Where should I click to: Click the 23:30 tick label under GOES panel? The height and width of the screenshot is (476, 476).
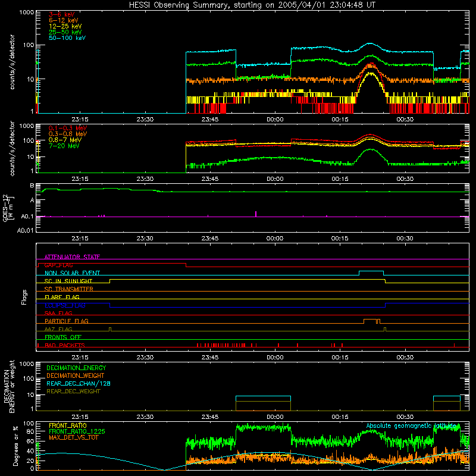(145, 239)
